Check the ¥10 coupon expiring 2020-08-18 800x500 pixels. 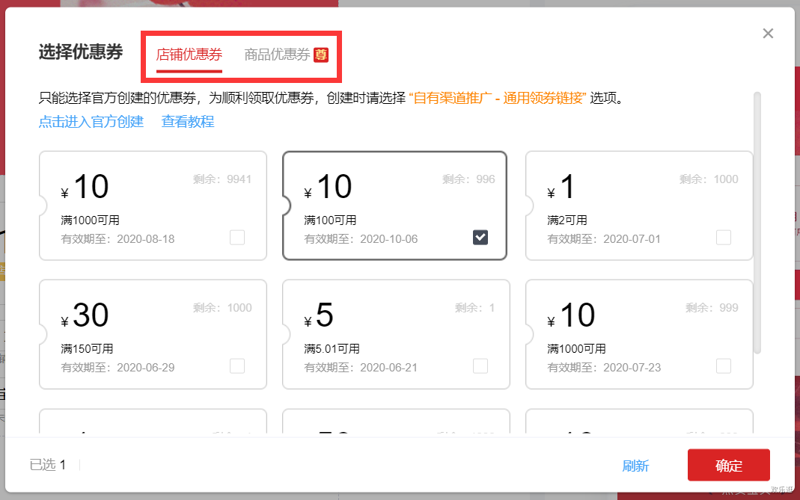[x=237, y=237]
